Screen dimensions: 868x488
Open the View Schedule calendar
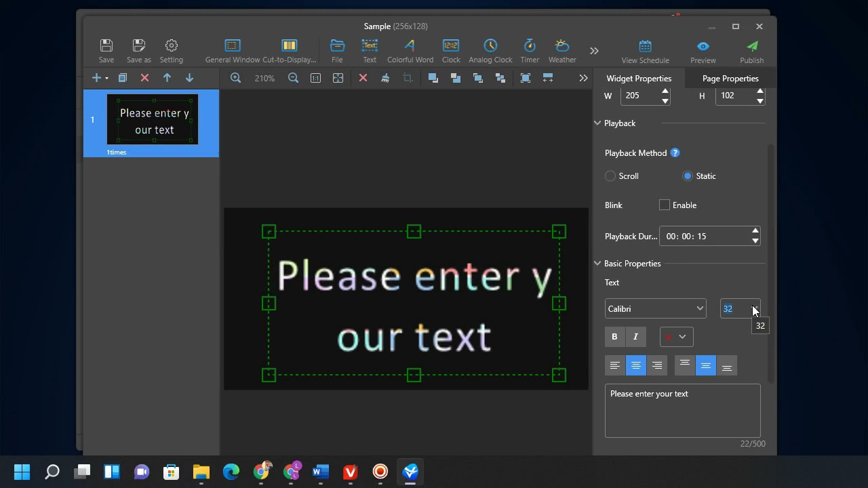[646, 52]
